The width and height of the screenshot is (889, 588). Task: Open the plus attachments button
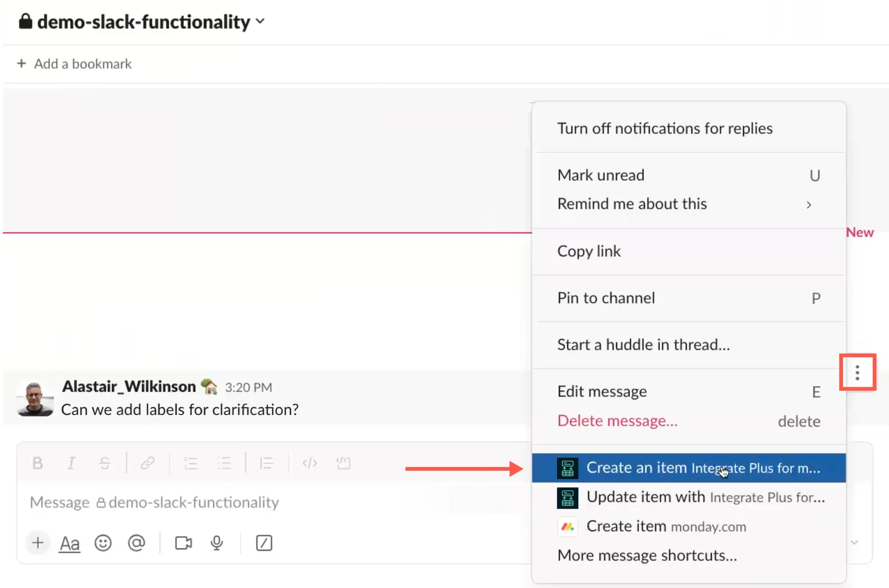(38, 542)
